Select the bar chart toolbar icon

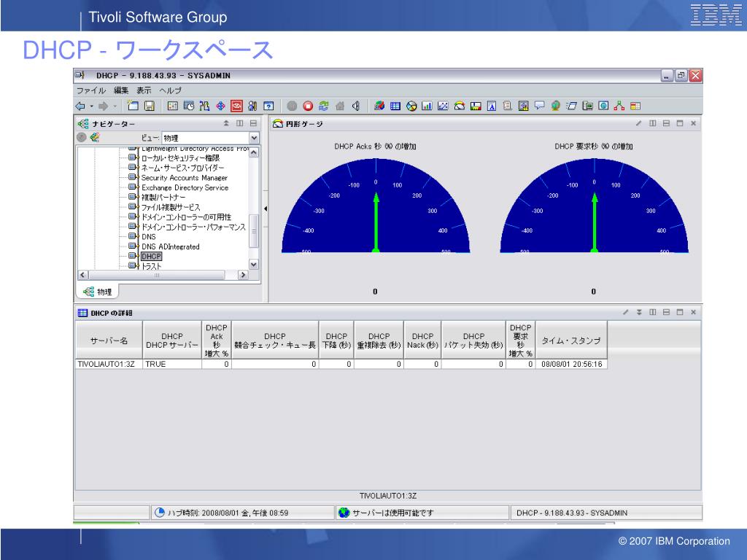(x=427, y=106)
